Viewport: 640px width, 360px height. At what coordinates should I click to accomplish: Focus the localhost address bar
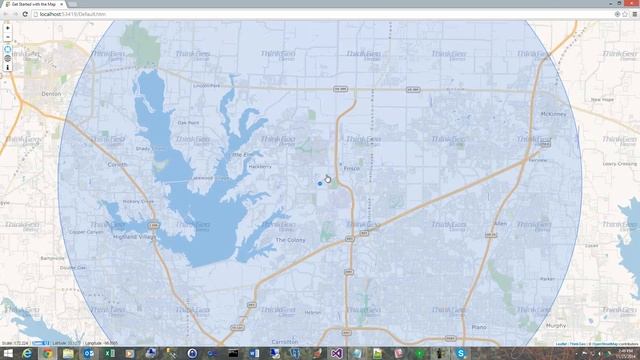point(322,14)
